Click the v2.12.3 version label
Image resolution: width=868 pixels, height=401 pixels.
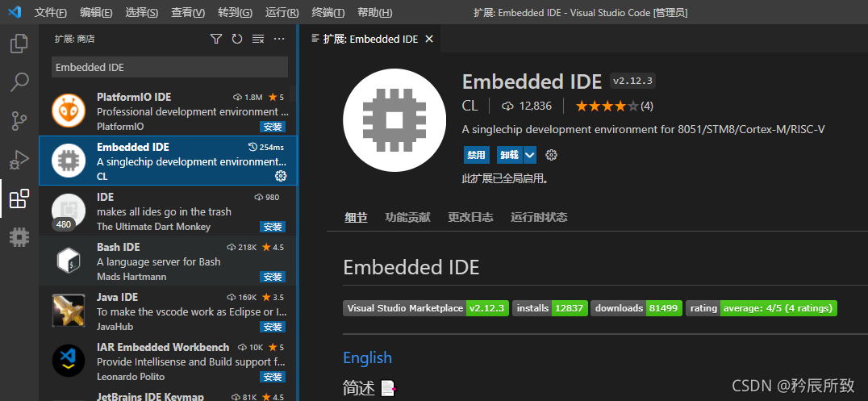(632, 81)
